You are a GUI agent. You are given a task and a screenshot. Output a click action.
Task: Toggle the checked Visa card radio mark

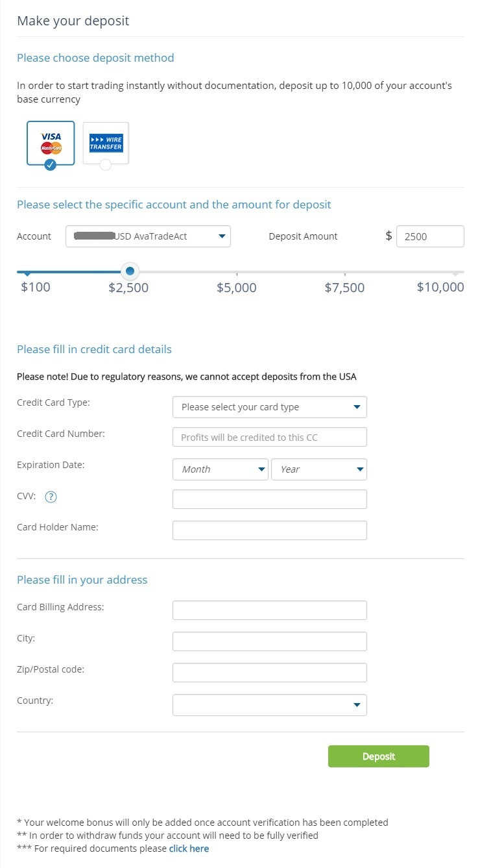click(x=51, y=164)
